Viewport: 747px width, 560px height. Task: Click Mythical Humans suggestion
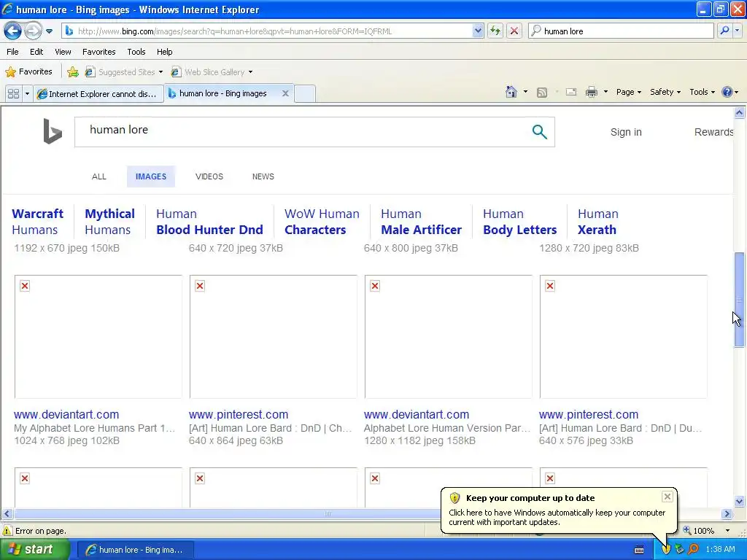[x=109, y=222]
